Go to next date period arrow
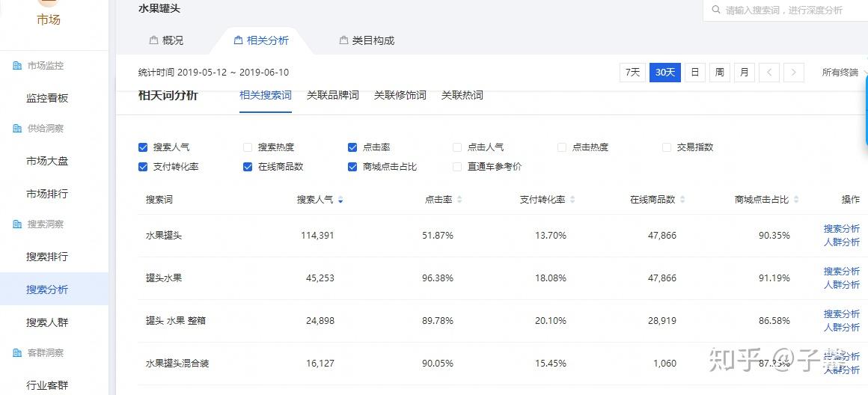 click(793, 73)
